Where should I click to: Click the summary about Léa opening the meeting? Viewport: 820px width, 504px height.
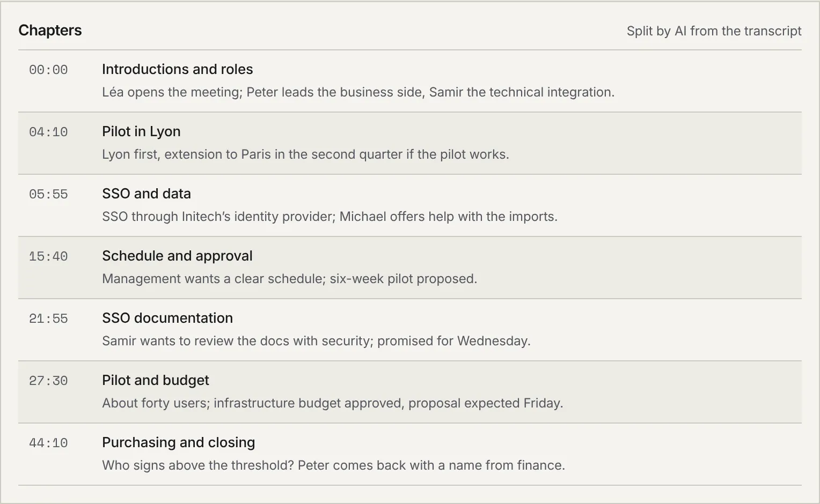tap(358, 92)
